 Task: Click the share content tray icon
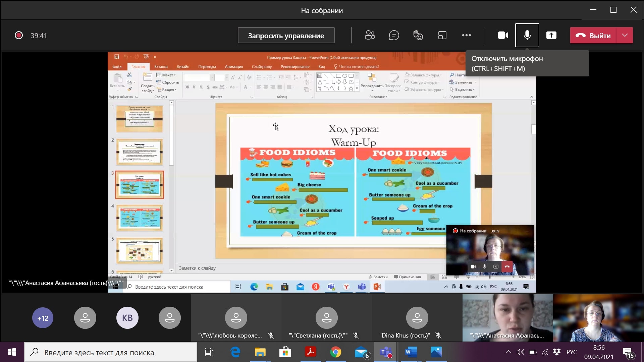coord(551,35)
